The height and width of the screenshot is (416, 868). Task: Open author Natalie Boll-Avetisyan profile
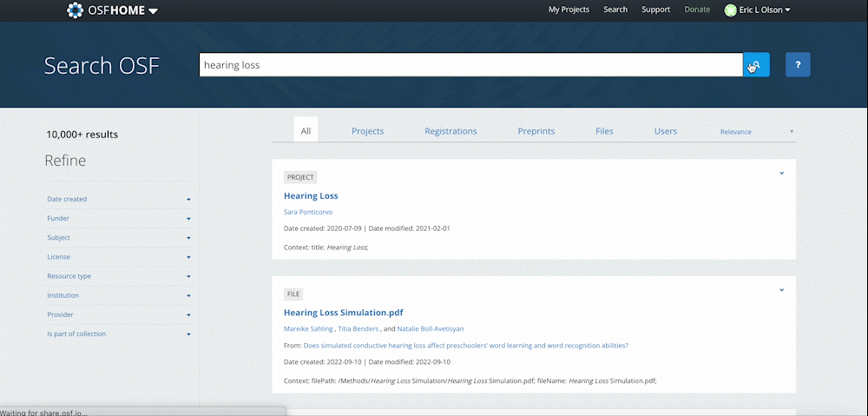[x=432, y=328]
